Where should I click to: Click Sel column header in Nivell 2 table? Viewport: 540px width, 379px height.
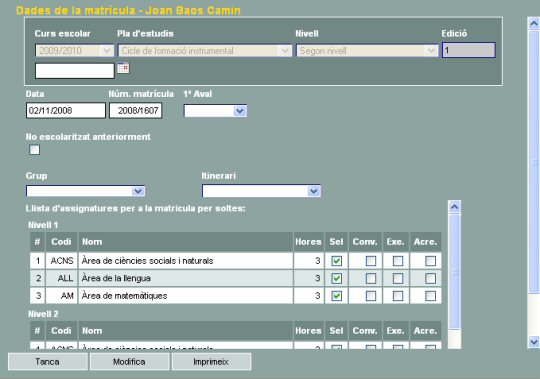pos(336,331)
